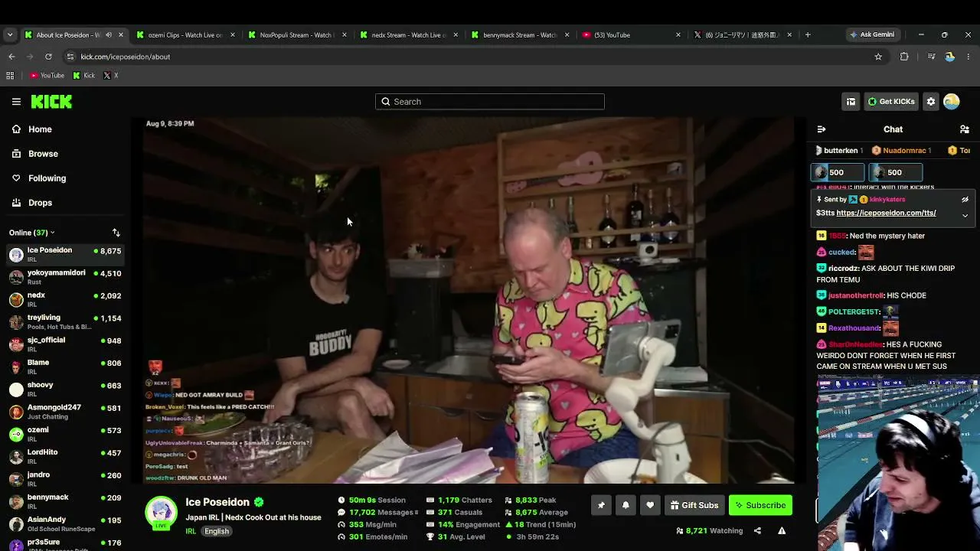Click the justanothertroll username in chat
980x551 pixels.
click(855, 295)
